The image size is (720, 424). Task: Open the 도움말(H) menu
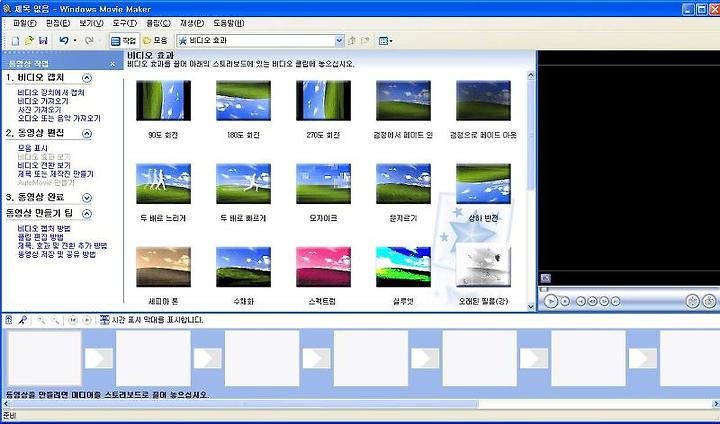(229, 23)
